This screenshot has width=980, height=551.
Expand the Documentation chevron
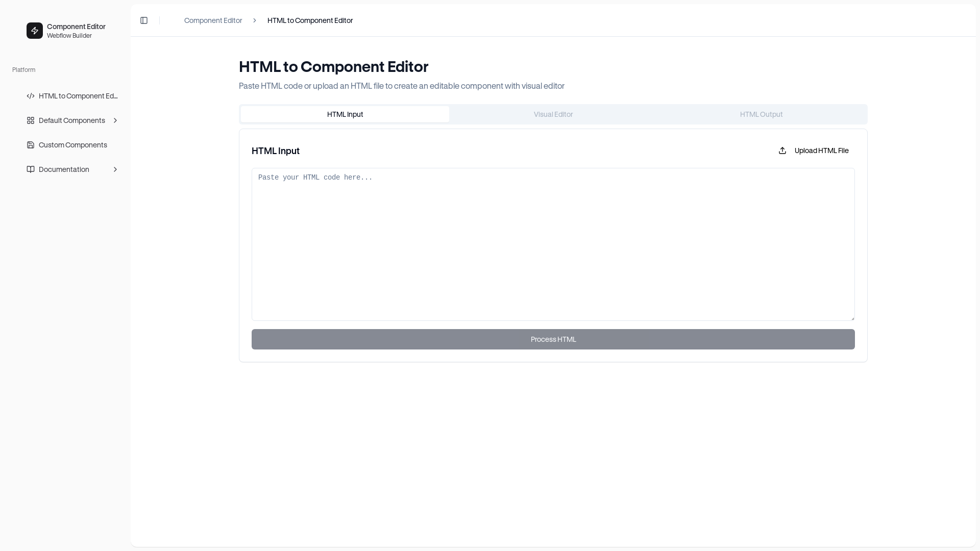115,169
